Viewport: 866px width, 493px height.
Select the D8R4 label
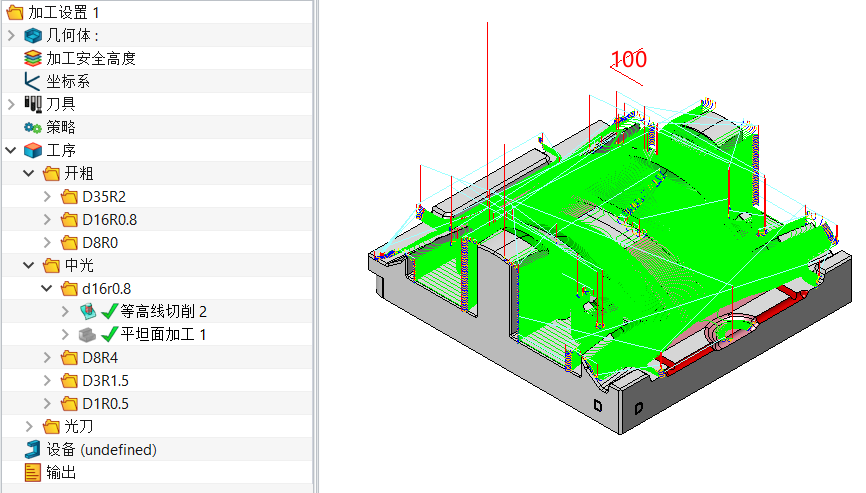click(x=100, y=358)
